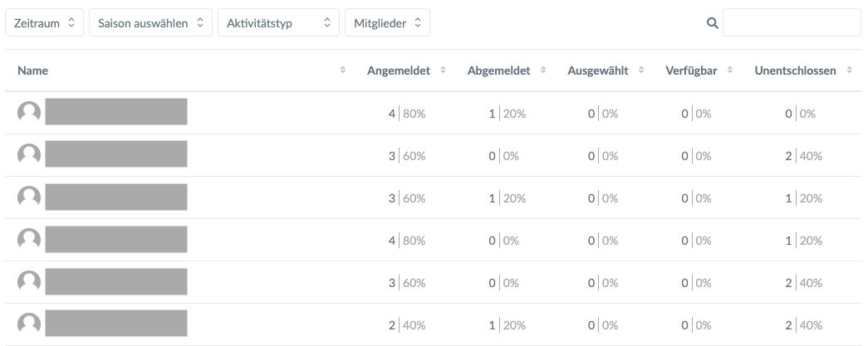
Task: Click the avatar icon in last row
Action: [x=29, y=324]
